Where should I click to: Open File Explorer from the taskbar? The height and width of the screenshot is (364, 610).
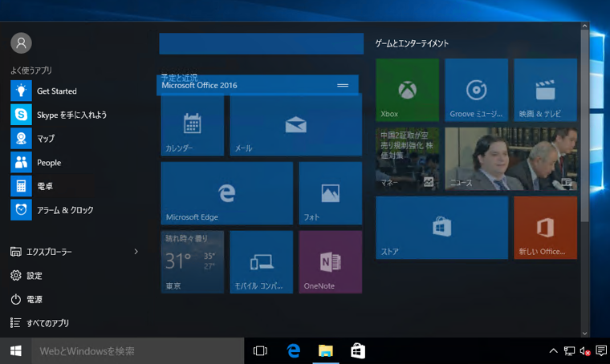pyautogui.click(x=326, y=351)
